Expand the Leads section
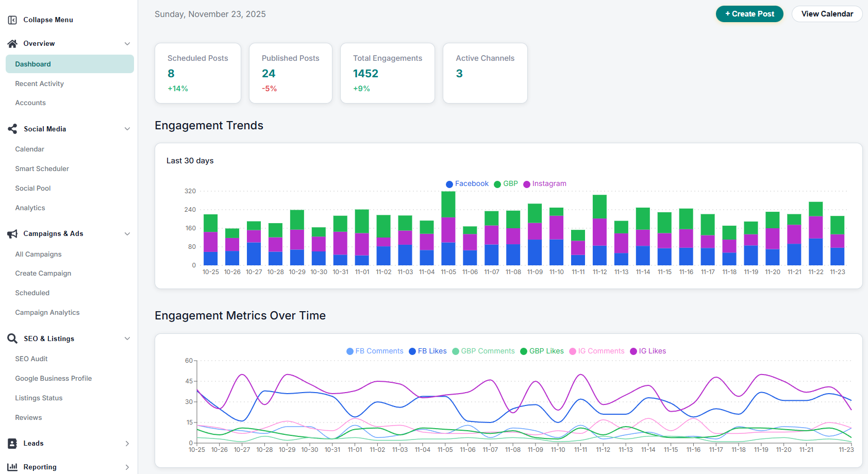868x474 pixels. click(127, 443)
